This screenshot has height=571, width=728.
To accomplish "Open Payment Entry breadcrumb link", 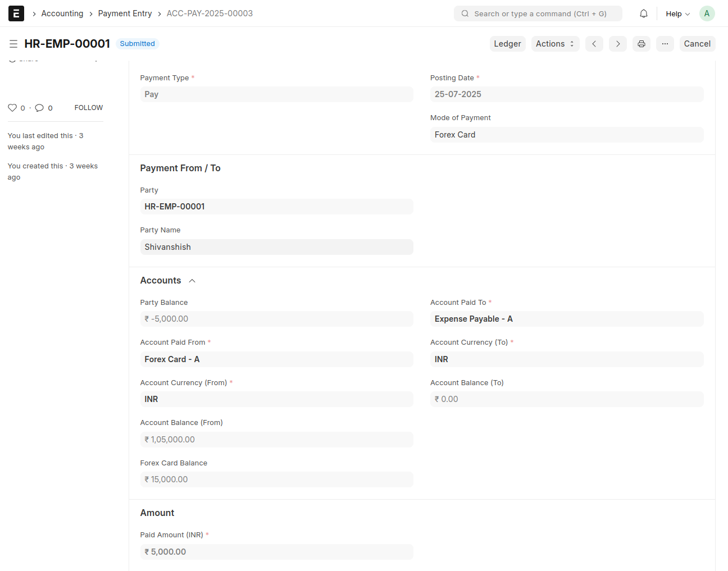I will tap(125, 13).
